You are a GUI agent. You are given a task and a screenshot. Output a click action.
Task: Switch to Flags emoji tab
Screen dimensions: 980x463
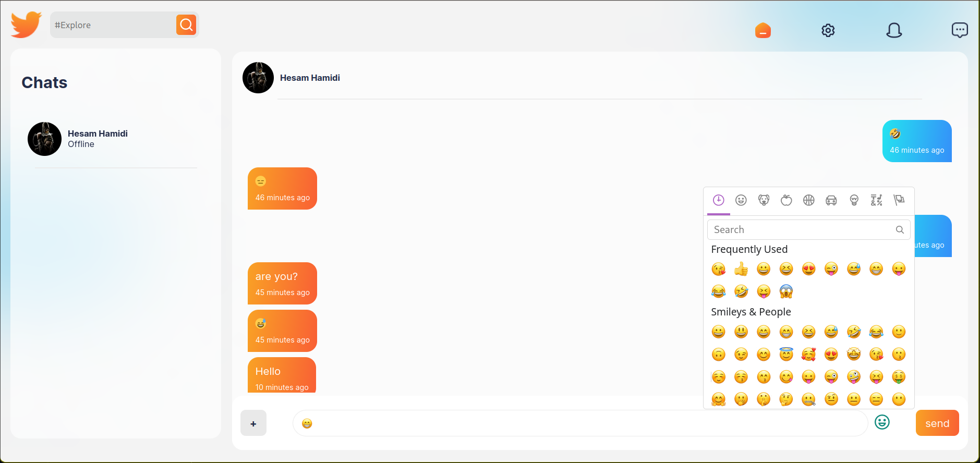click(899, 200)
